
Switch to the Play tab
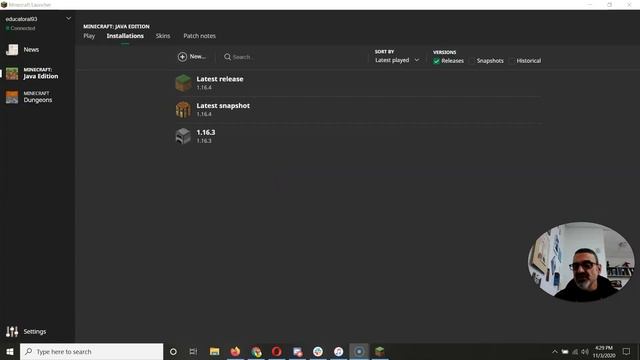(89, 36)
